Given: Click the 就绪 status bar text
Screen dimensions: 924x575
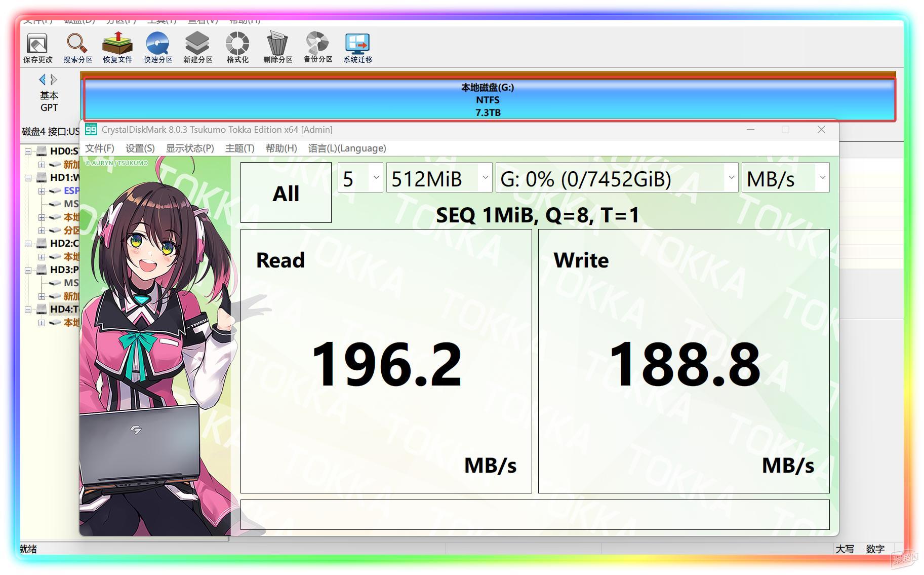Looking at the screenshot, I should pyautogui.click(x=28, y=549).
